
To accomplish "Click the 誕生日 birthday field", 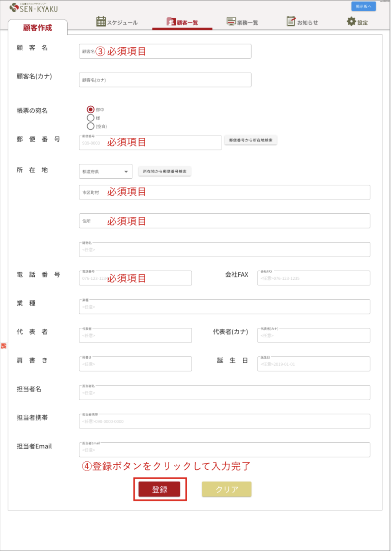I will (313, 364).
